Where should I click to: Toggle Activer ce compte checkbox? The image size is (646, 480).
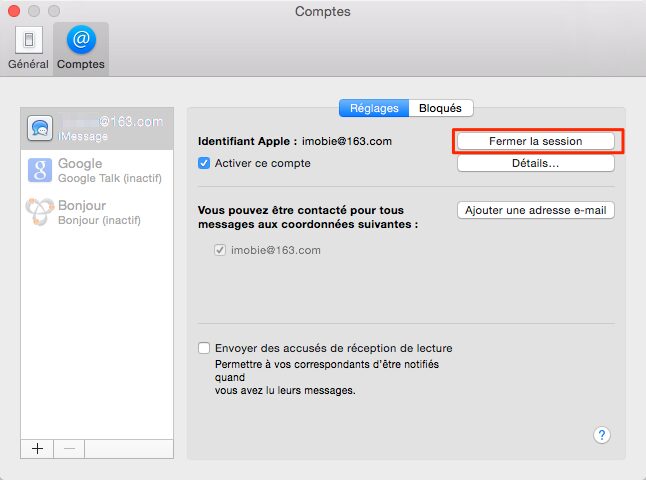click(204, 163)
